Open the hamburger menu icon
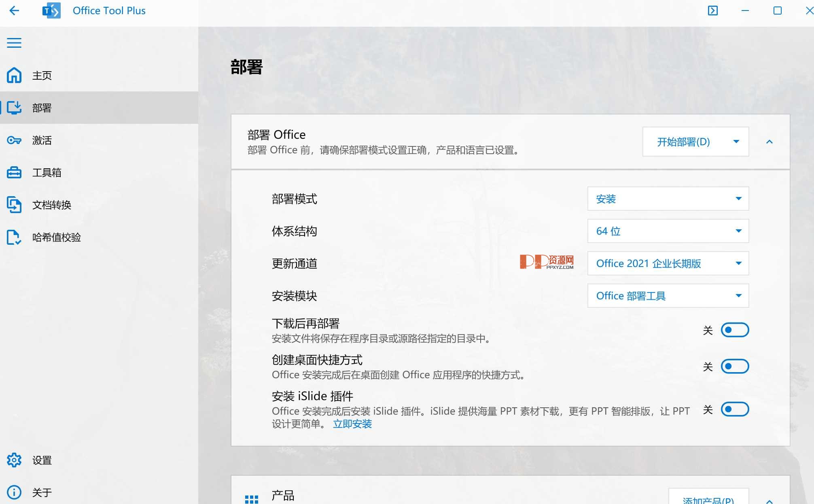The height and width of the screenshot is (504, 814). click(x=15, y=43)
